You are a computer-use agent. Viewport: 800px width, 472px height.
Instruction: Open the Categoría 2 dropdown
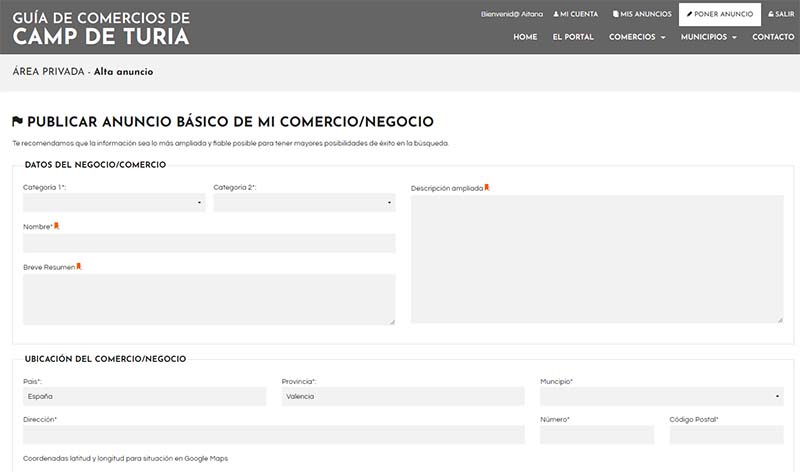(304, 203)
